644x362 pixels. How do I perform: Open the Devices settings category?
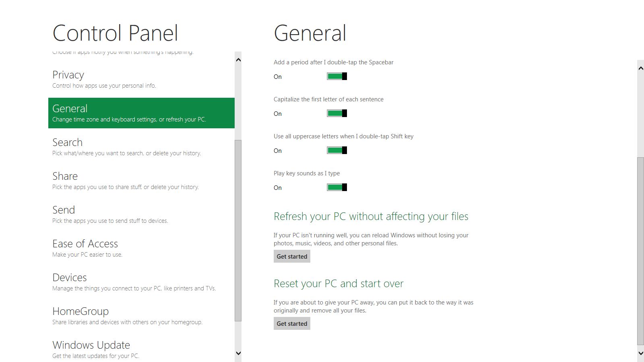coord(141,282)
